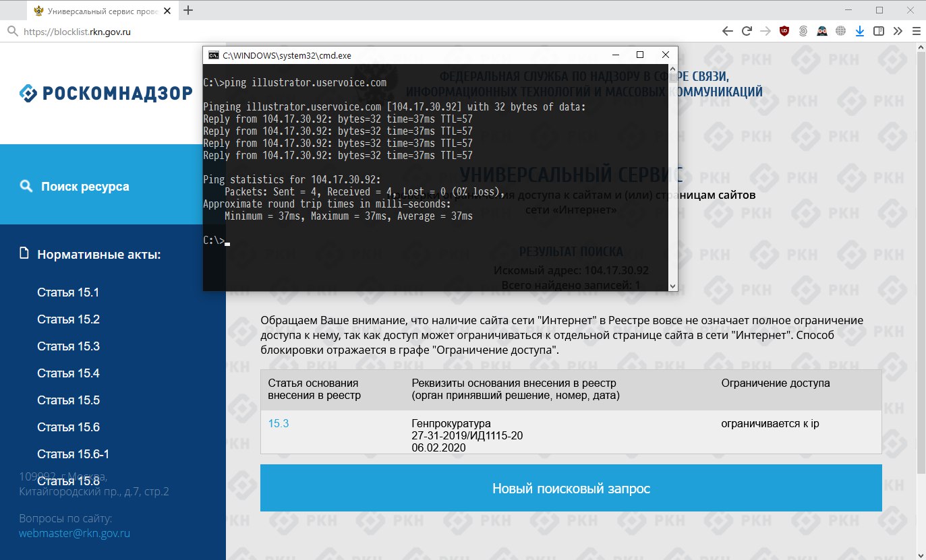Click the browser forward arrow
The image size is (926, 560).
765,31
